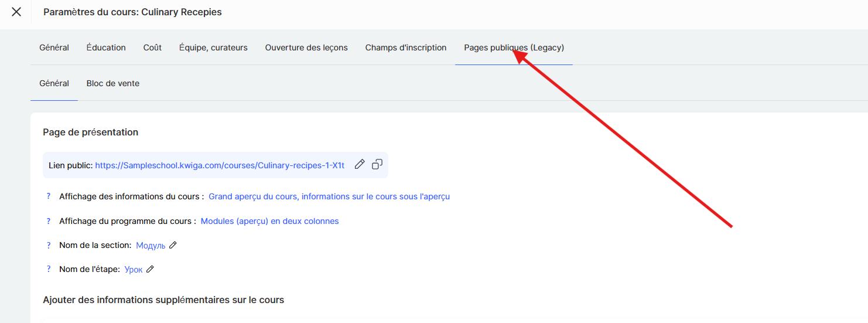Image resolution: width=868 pixels, height=323 pixels.
Task: Show help for Affichage du programme du cours
Action: [x=49, y=221]
